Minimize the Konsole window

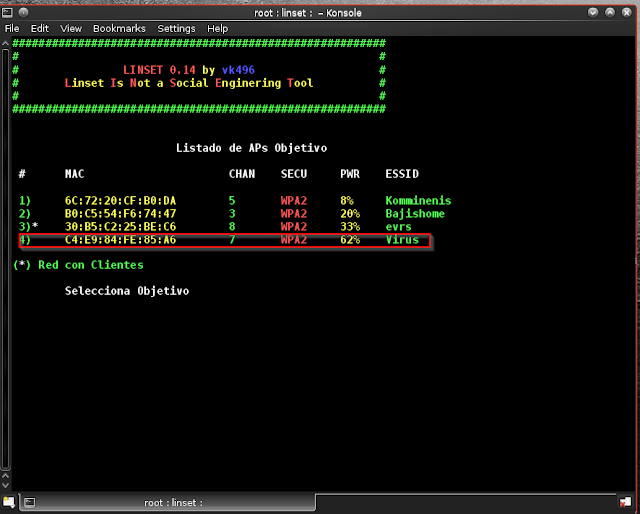pos(596,11)
